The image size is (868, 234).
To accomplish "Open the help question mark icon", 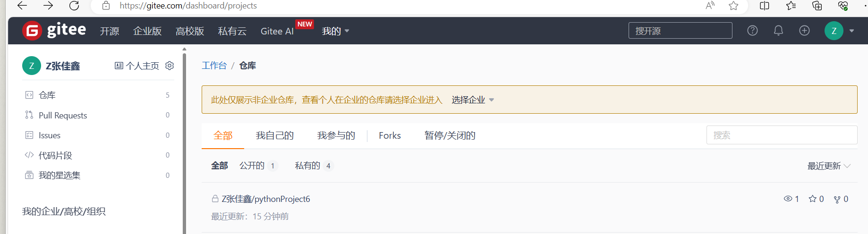I will click(x=752, y=31).
